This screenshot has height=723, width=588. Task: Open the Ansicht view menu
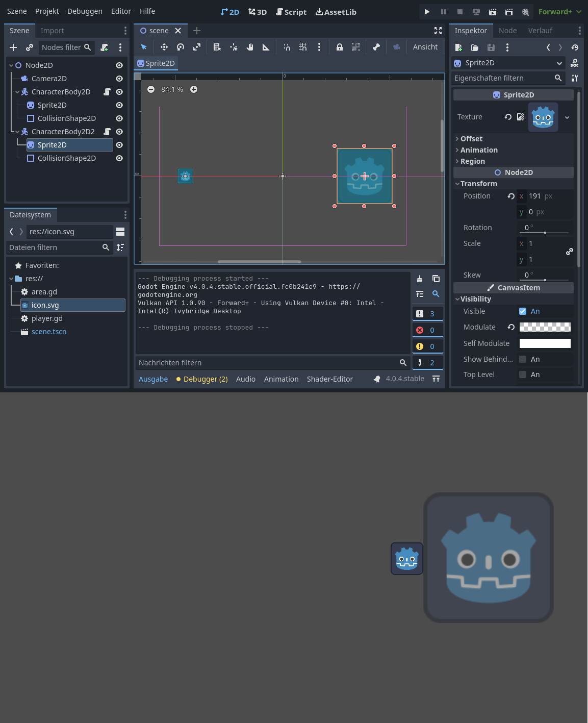[x=425, y=47]
